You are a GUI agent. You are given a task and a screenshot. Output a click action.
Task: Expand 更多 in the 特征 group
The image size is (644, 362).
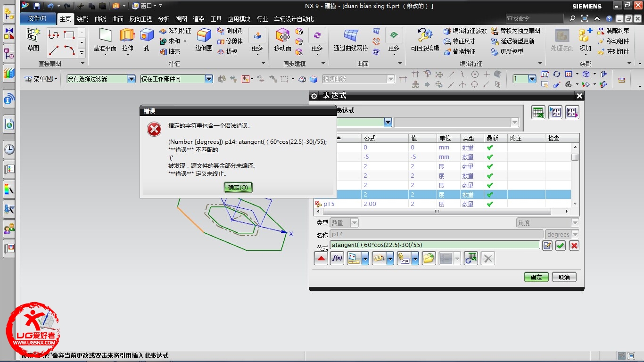(257, 41)
